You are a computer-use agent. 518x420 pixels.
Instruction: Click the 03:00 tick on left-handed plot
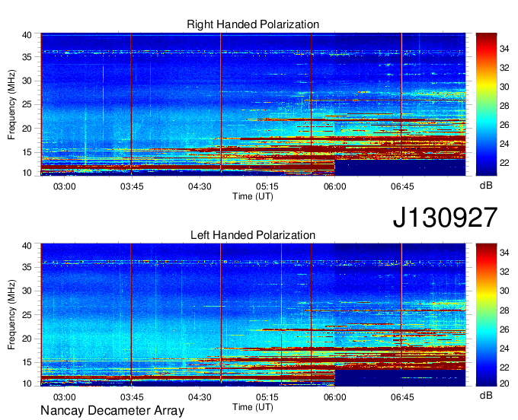(x=65, y=397)
